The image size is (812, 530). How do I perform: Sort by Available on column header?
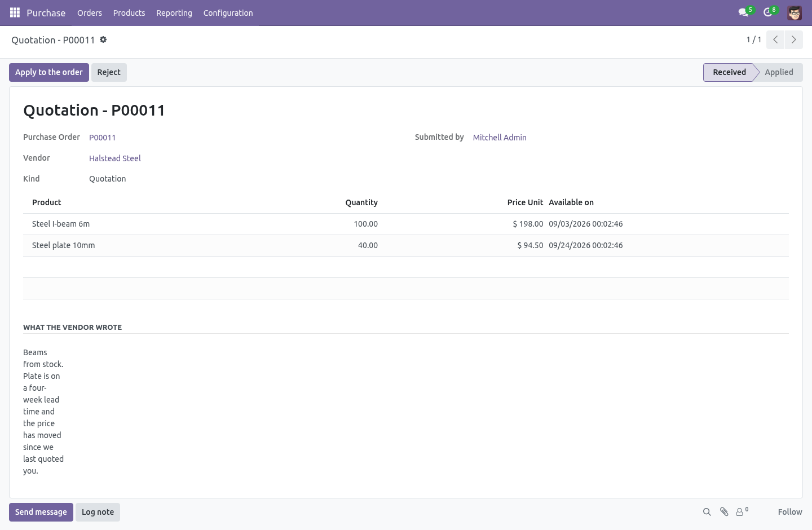(x=571, y=202)
